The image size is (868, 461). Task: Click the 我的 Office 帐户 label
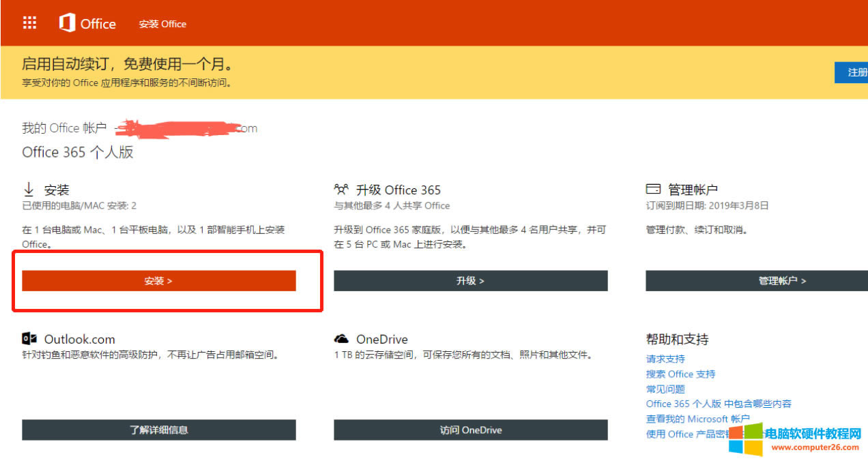64,128
